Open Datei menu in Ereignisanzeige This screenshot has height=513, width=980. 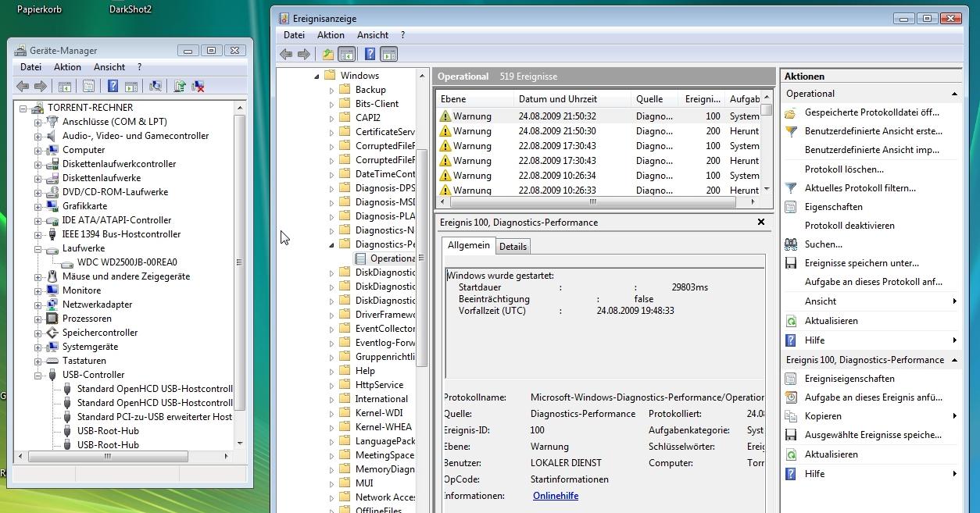295,35
